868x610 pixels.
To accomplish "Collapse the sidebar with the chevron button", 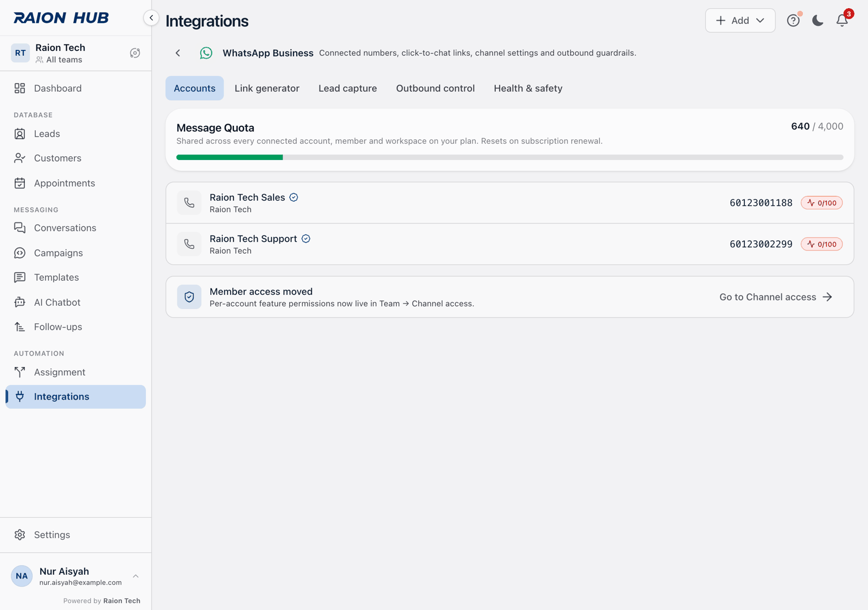I will (x=151, y=18).
